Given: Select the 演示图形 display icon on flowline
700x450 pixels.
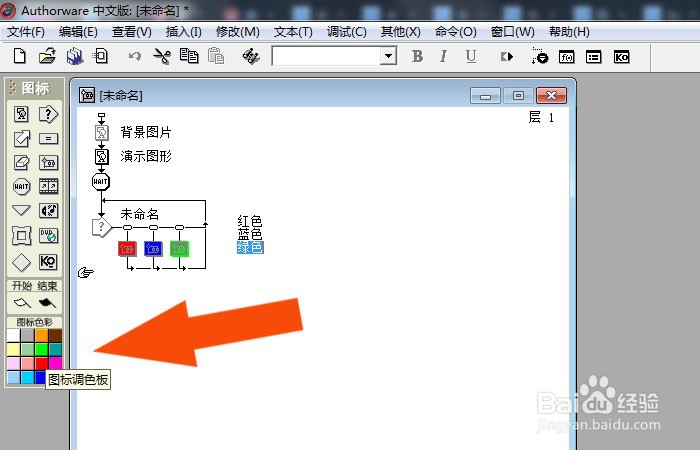Looking at the screenshot, I should 102,157.
